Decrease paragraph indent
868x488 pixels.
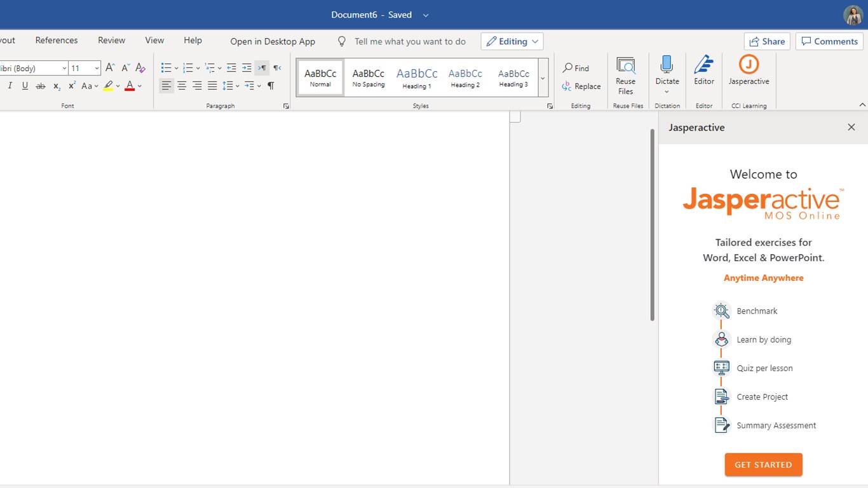tap(231, 68)
